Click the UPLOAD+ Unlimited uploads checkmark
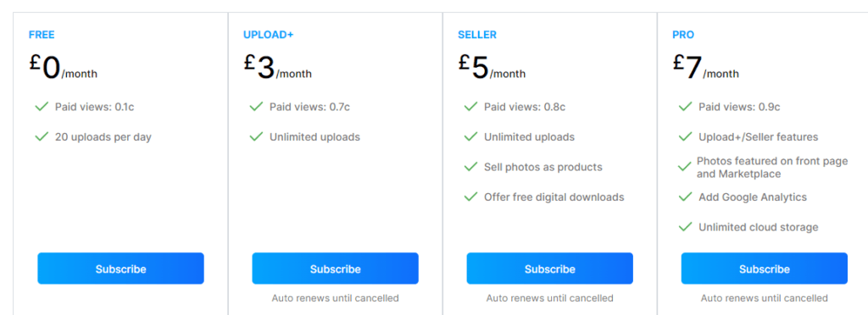The image size is (868, 315). coord(256,136)
